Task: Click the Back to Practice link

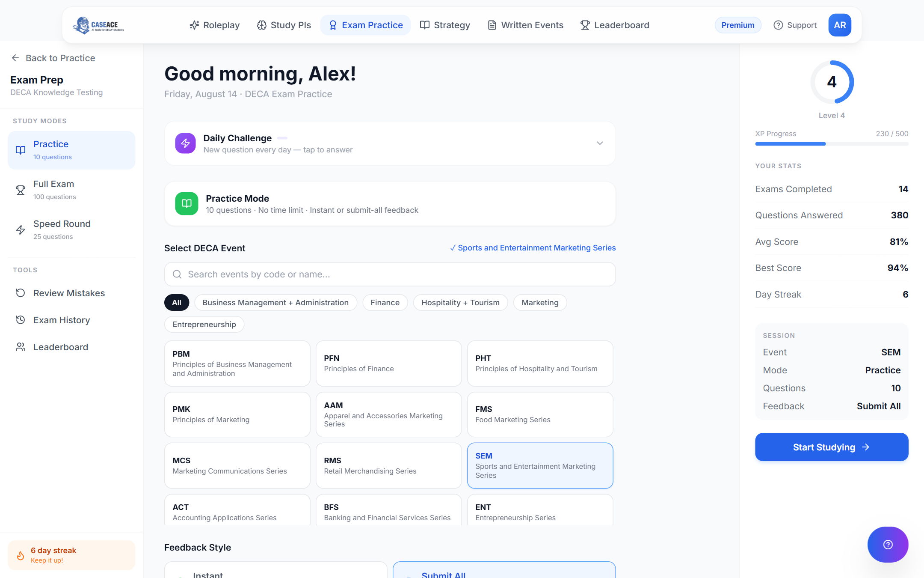Action: (53, 58)
